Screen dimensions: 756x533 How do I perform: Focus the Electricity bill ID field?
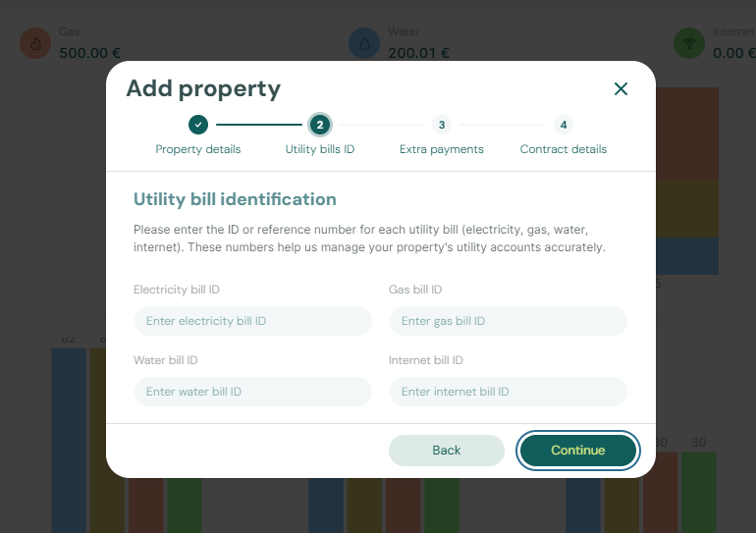click(x=253, y=321)
